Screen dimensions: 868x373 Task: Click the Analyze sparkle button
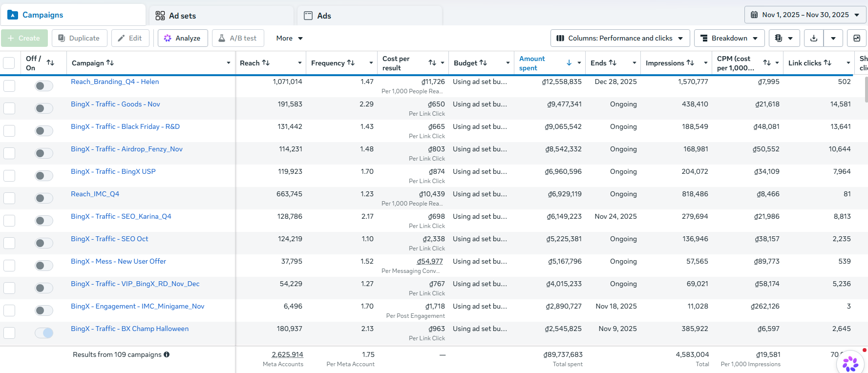pyautogui.click(x=183, y=38)
